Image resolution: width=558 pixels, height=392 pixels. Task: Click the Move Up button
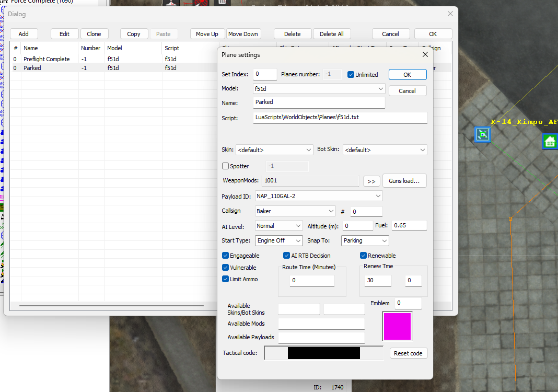click(207, 34)
